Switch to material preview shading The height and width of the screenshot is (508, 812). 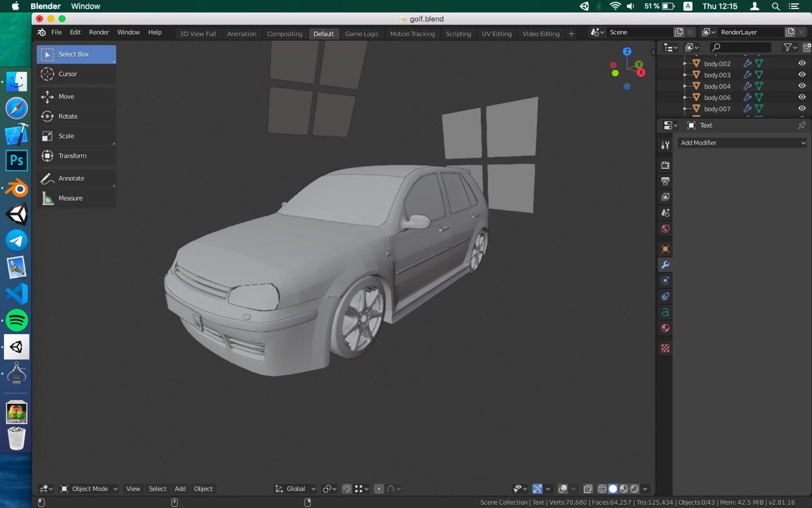(624, 489)
